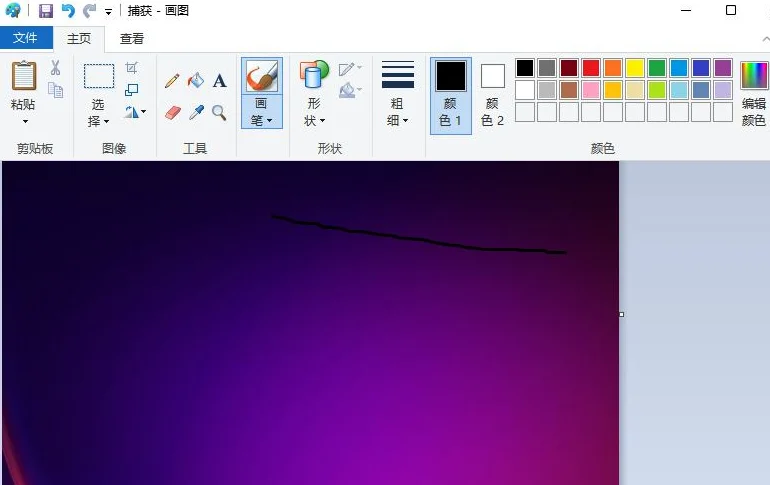Pick the pink color swatch
Screen dimensions: 770x485
click(x=591, y=90)
